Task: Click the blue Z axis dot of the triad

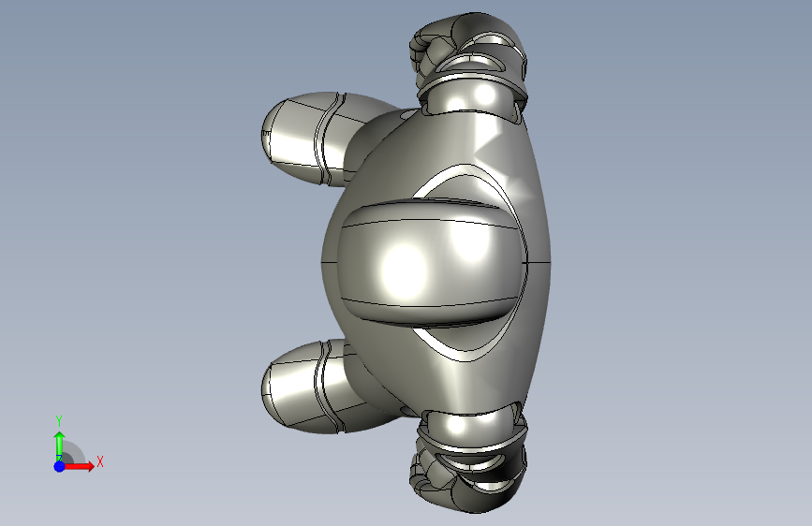Action: pos(60,466)
